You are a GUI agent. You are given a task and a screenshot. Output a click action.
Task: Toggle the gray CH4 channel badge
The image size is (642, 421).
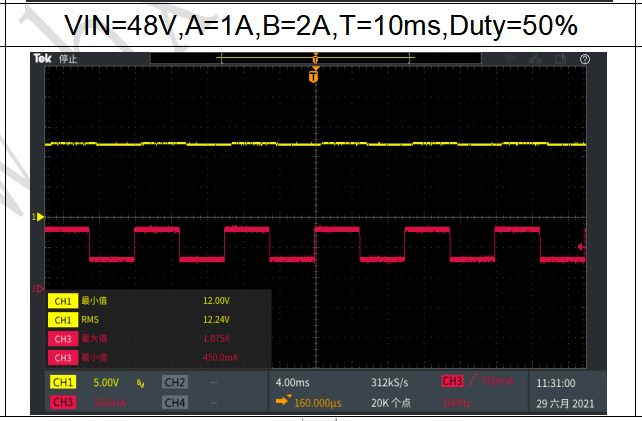tap(175, 402)
